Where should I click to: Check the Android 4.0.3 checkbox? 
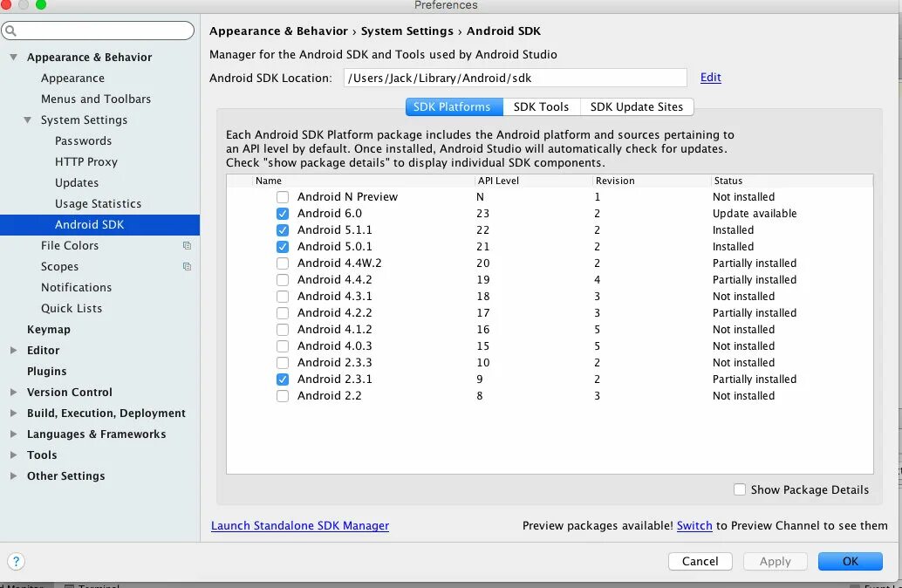click(x=283, y=346)
